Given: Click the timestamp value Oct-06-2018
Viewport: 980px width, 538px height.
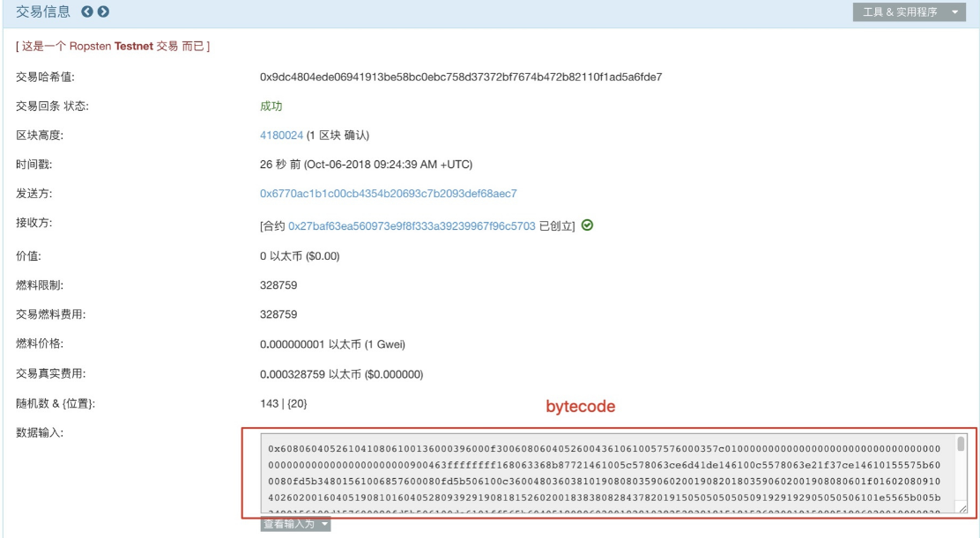Looking at the screenshot, I should 367,165.
